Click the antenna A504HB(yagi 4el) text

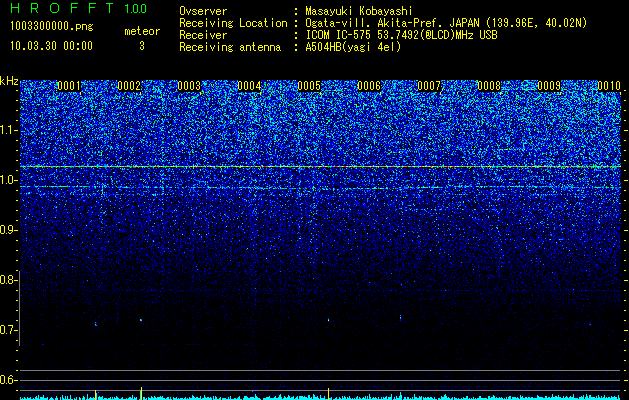pos(353,47)
